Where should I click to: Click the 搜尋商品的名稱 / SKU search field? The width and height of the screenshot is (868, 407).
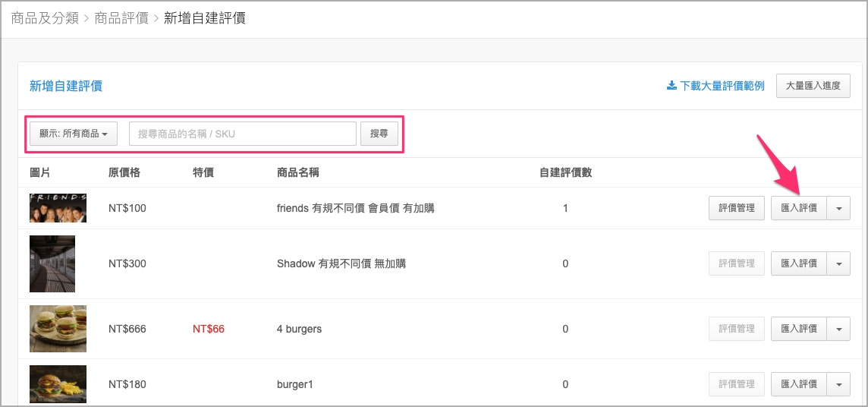click(243, 134)
